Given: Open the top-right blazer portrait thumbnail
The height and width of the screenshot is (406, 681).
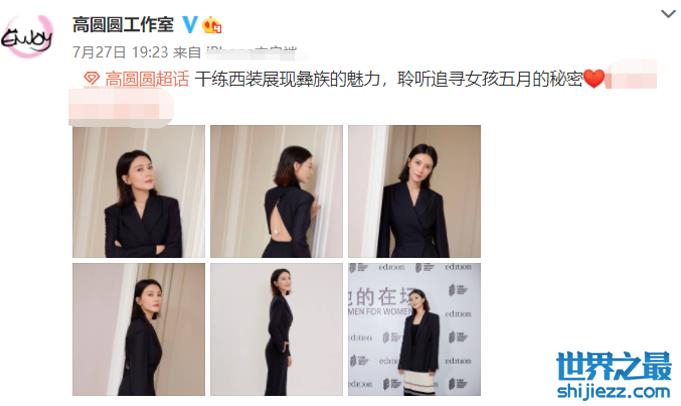Looking at the screenshot, I should (414, 191).
